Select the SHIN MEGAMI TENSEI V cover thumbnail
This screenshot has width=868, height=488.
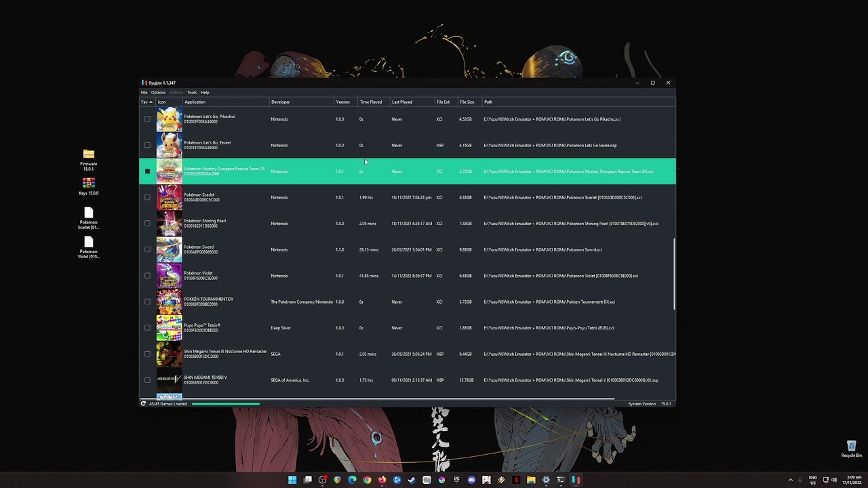pos(169,380)
